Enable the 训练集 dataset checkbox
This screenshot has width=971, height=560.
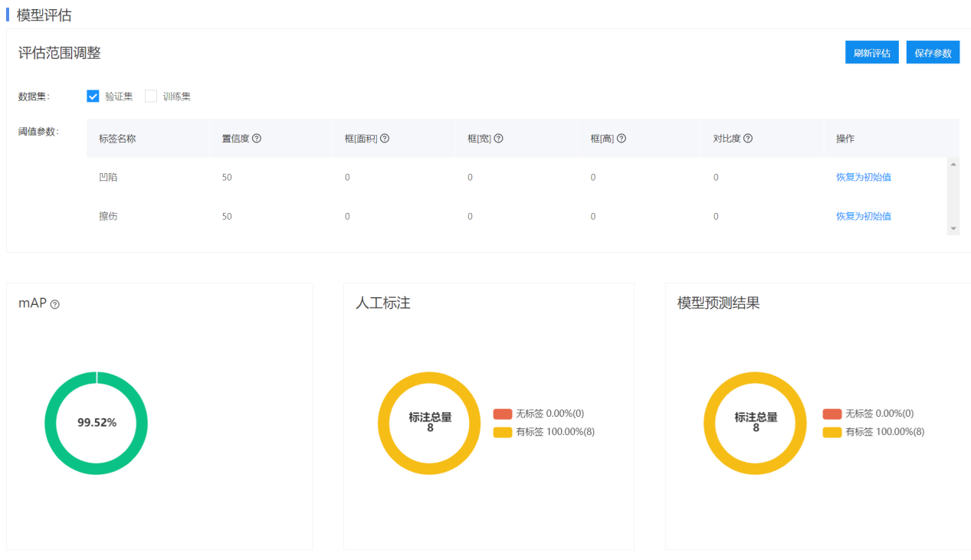tap(151, 97)
